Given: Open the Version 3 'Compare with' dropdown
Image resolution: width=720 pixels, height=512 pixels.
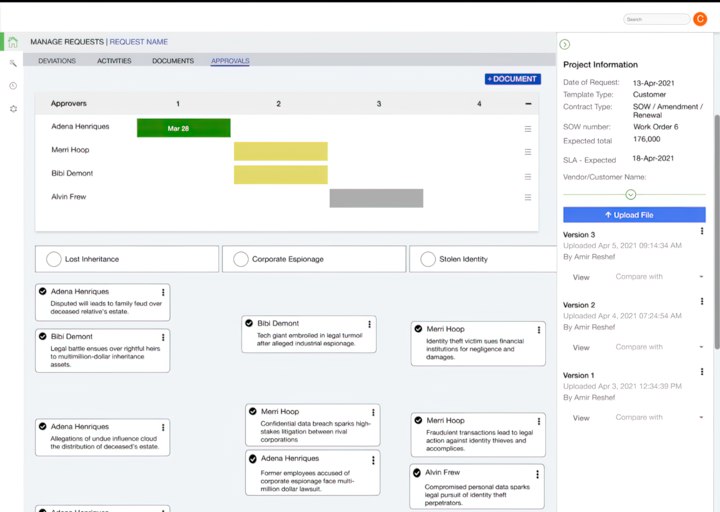Looking at the screenshot, I should pyautogui.click(x=659, y=276).
